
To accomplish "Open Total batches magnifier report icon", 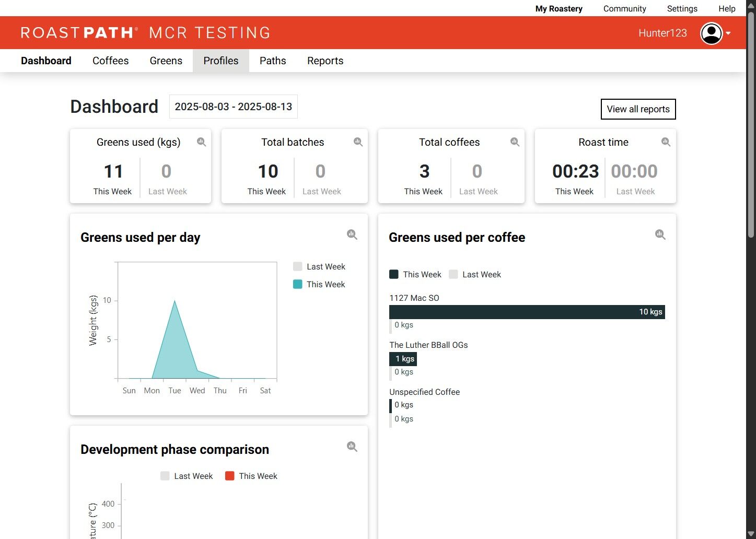I will [358, 142].
